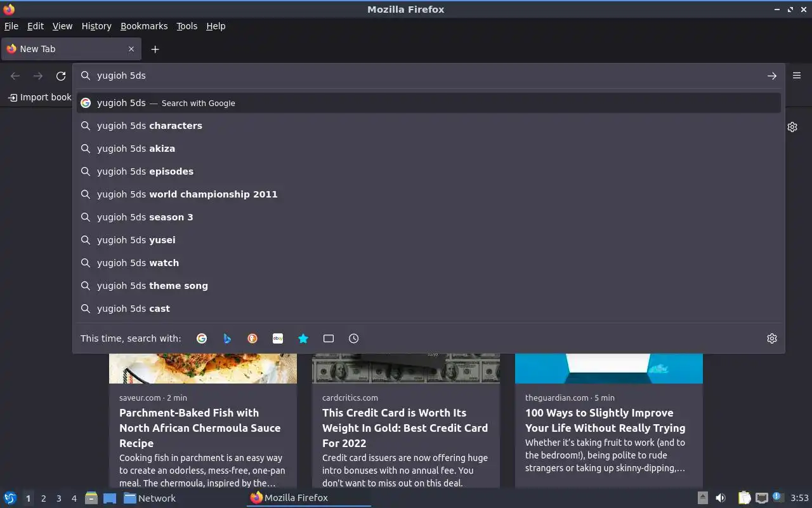812x508 pixels.
Task: Open the View menu
Action: (x=62, y=26)
